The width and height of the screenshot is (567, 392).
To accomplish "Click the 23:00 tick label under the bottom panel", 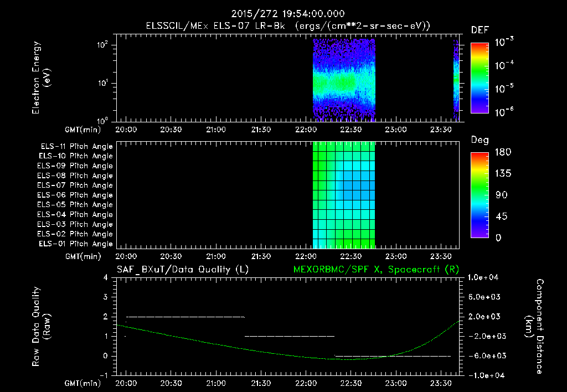I will point(395,383).
